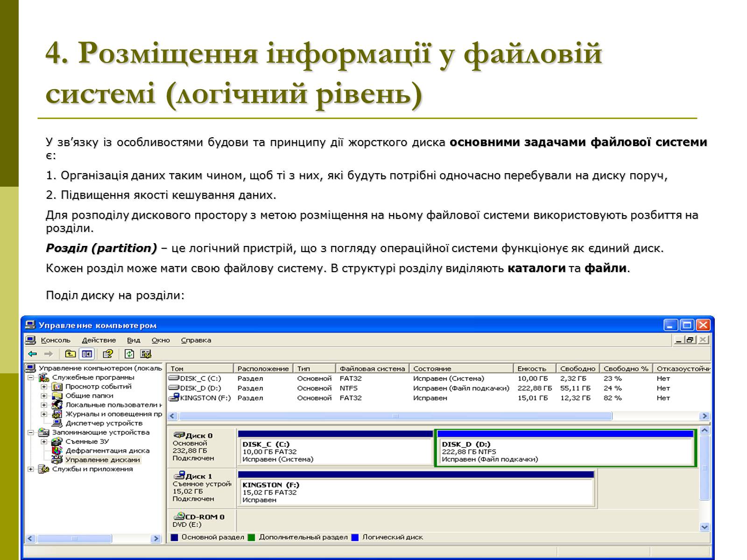Go up one level with folder-up icon
Screen dimensions: 747x560
[x=70, y=354]
